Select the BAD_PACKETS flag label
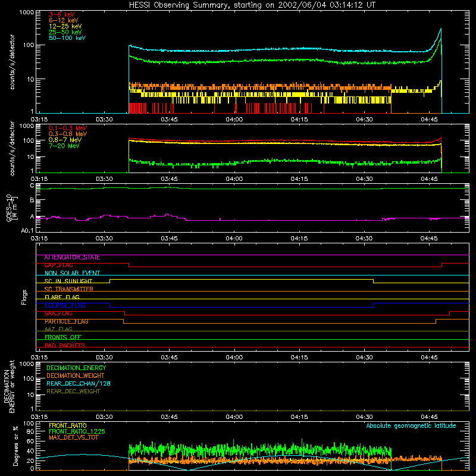 pyautogui.click(x=65, y=345)
